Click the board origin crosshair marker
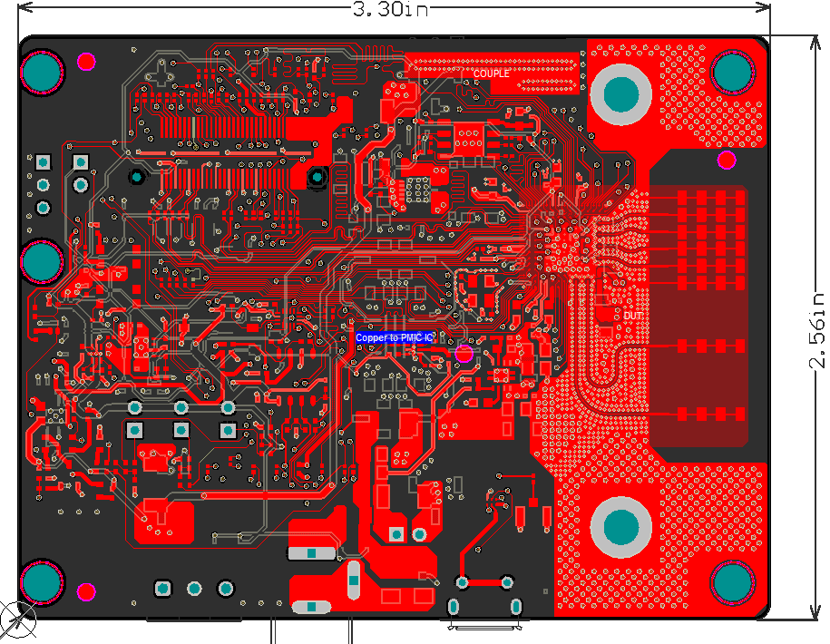This screenshot has width=830, height=644. click(x=17, y=620)
